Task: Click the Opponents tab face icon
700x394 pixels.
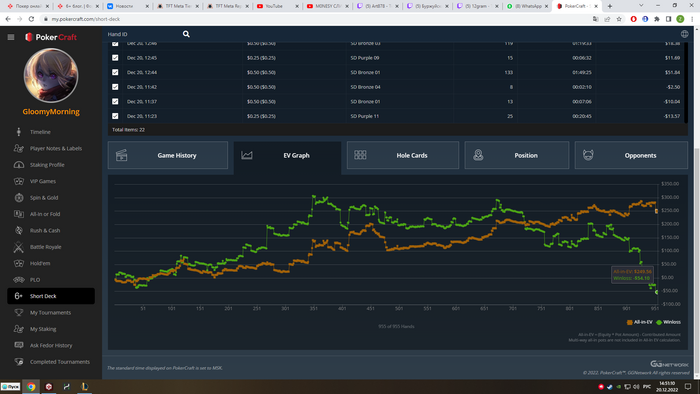Action: 588,155
